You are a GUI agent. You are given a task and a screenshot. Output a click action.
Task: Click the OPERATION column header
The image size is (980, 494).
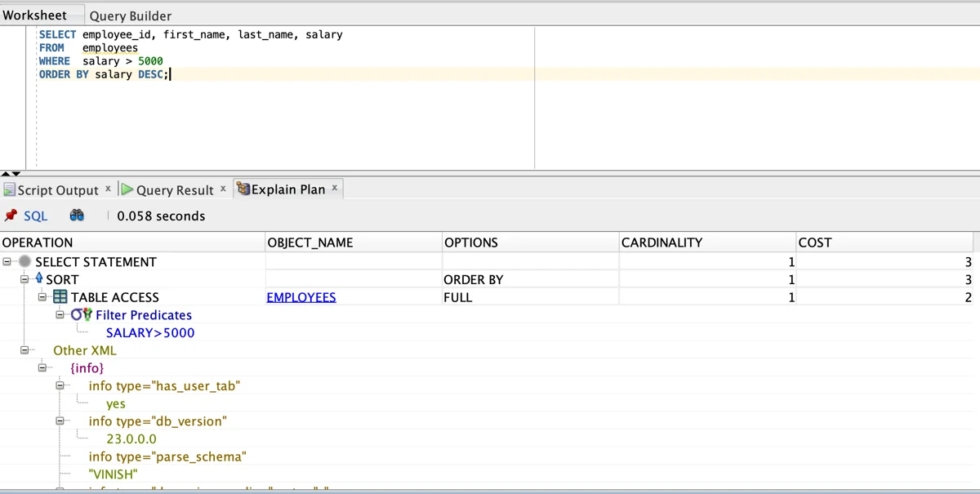[132, 243]
